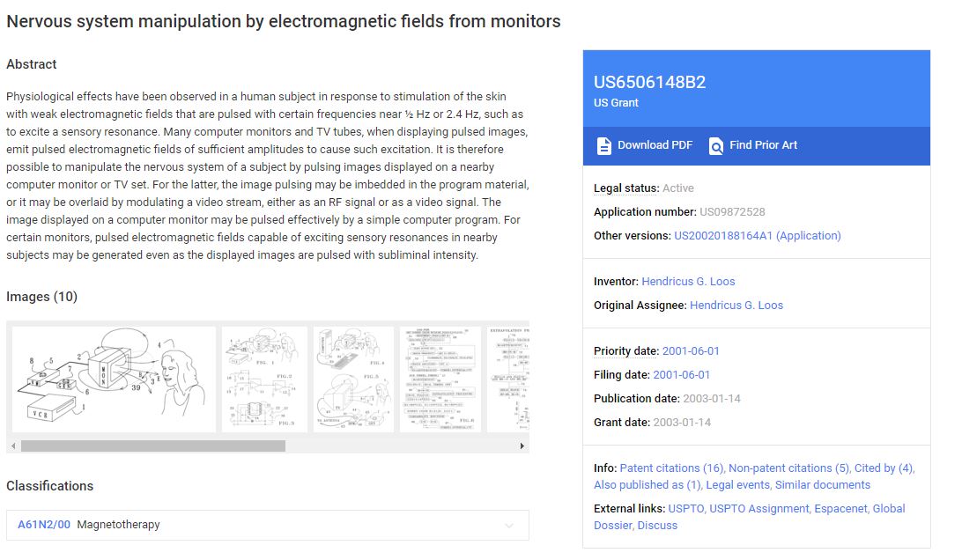Open first patent drawing with VCR and monitor
962x560 pixels.
(114, 379)
